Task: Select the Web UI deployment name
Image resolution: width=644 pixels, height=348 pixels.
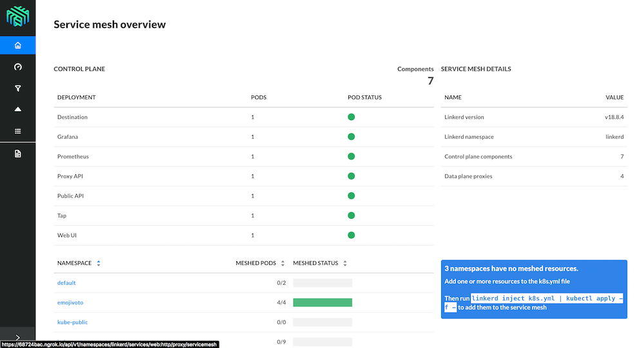Action: point(67,235)
